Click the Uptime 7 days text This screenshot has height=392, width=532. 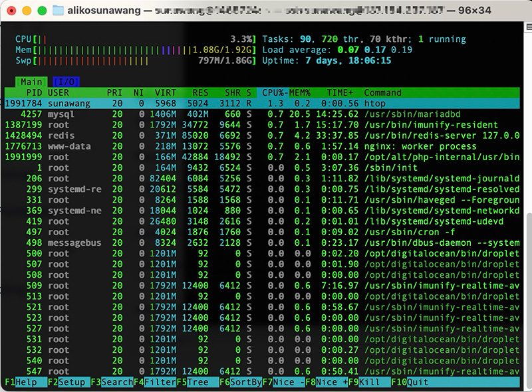click(x=327, y=60)
